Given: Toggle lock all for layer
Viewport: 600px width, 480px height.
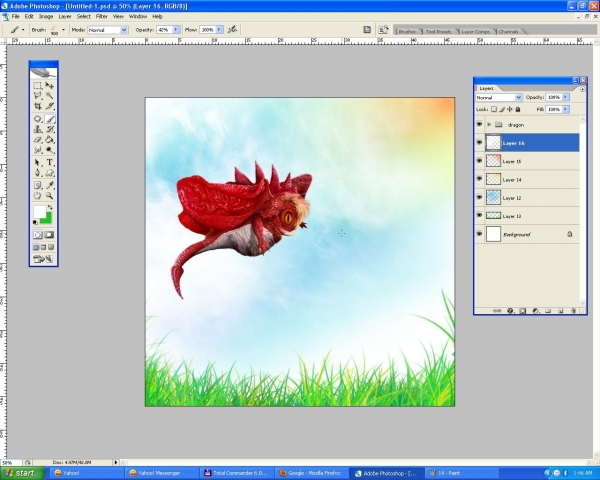Looking at the screenshot, I should coord(518,109).
